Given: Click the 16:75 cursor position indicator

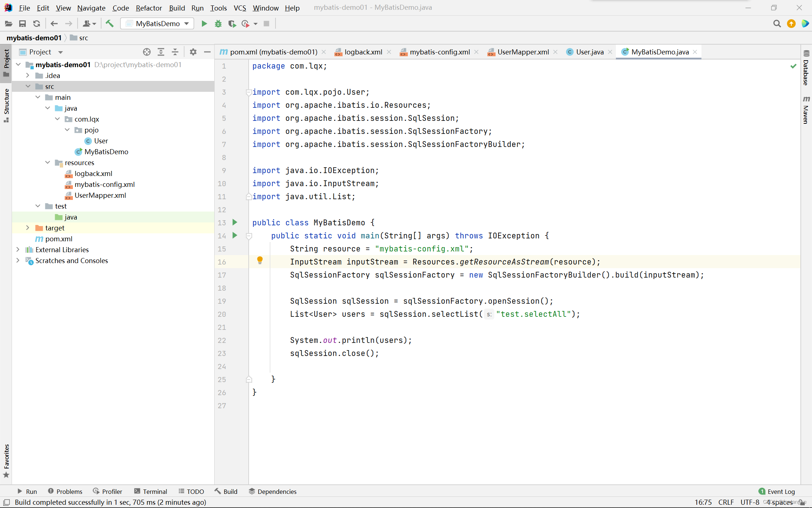Looking at the screenshot, I should coord(703,502).
